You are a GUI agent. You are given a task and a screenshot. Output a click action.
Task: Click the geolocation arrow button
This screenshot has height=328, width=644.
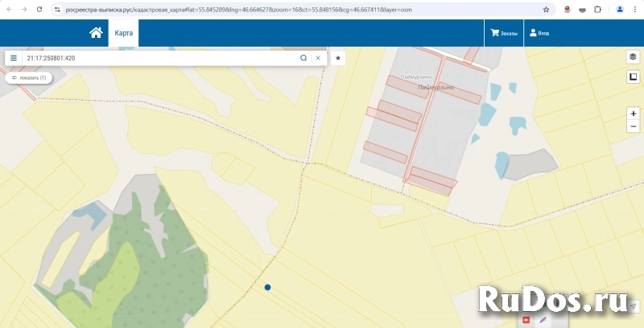click(634, 306)
